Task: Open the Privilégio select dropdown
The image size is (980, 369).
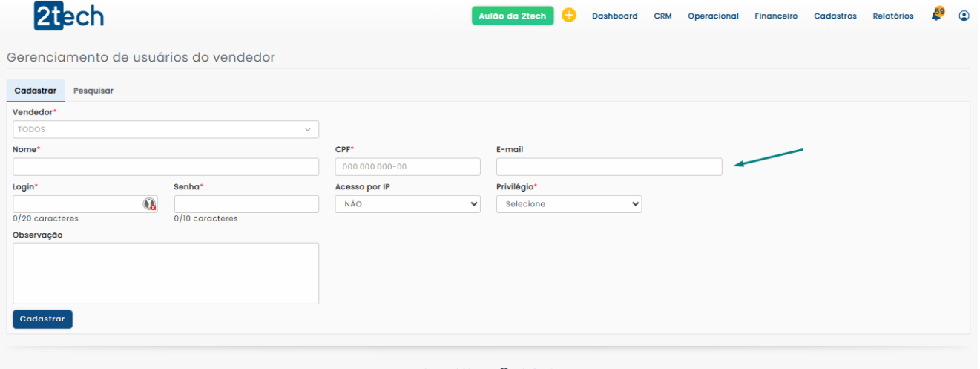Action: click(x=568, y=204)
